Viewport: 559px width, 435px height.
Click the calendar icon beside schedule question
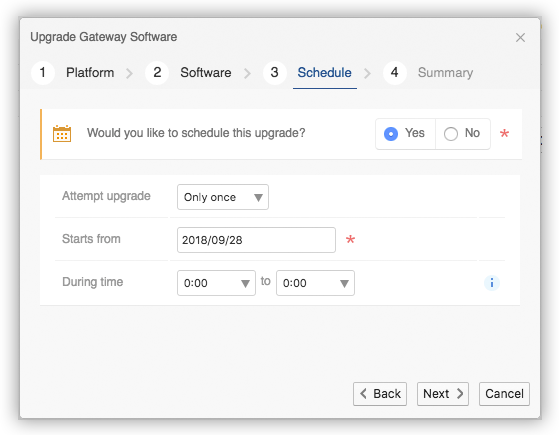tap(62, 134)
